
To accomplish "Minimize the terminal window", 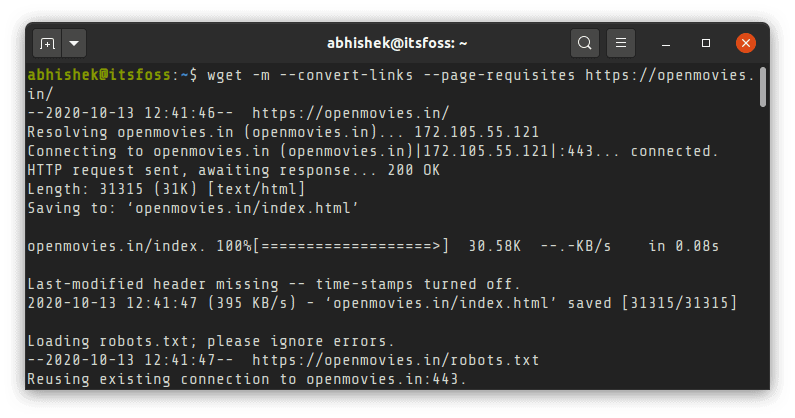I will click(x=668, y=44).
